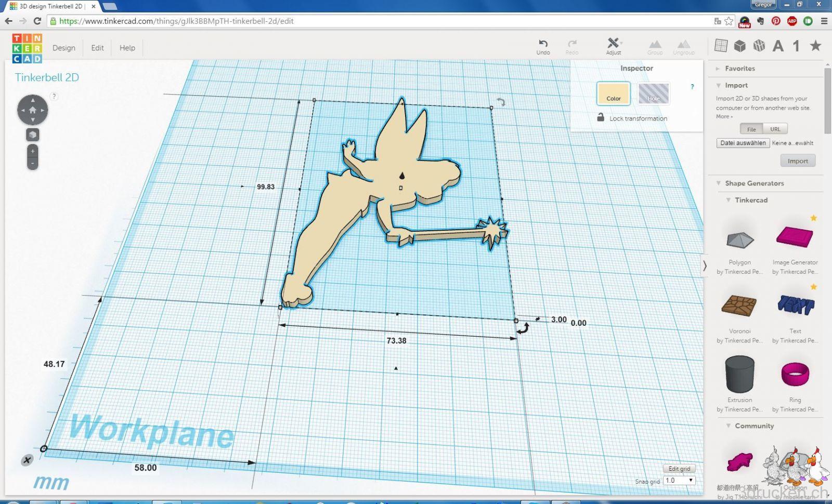Screen dimensions: 832x504
Task: Click the Import button
Action: point(798,161)
